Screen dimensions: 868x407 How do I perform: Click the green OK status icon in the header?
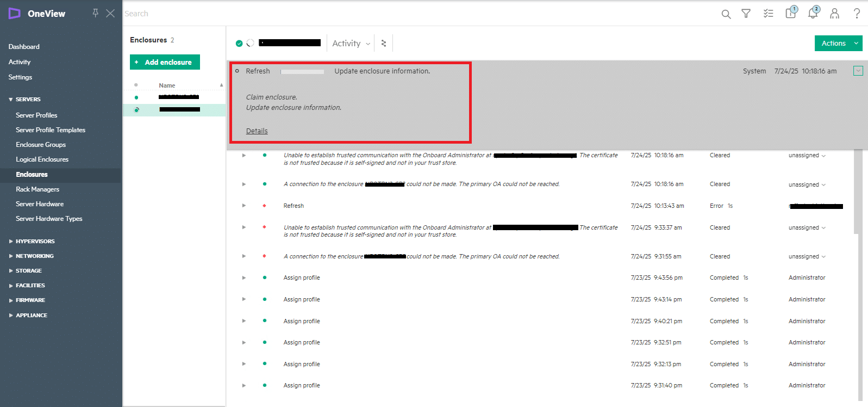tap(239, 43)
